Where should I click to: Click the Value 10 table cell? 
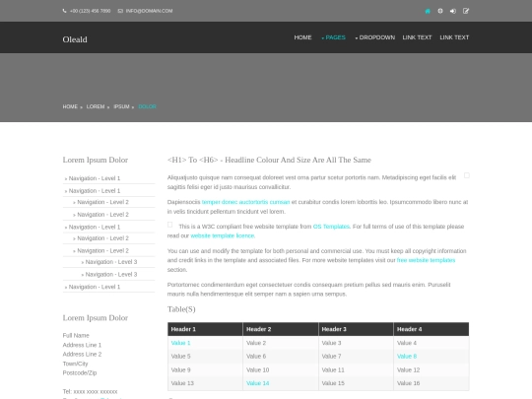click(x=280, y=369)
